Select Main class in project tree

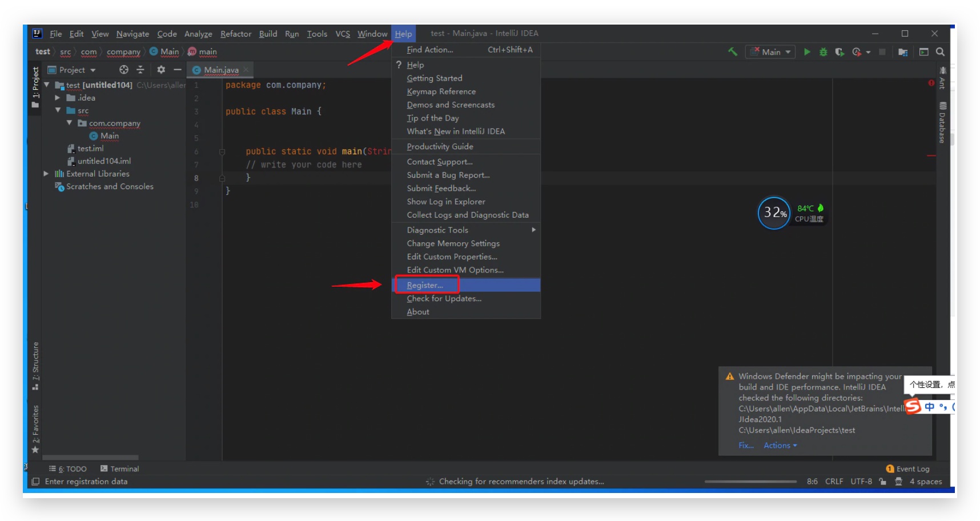click(104, 136)
